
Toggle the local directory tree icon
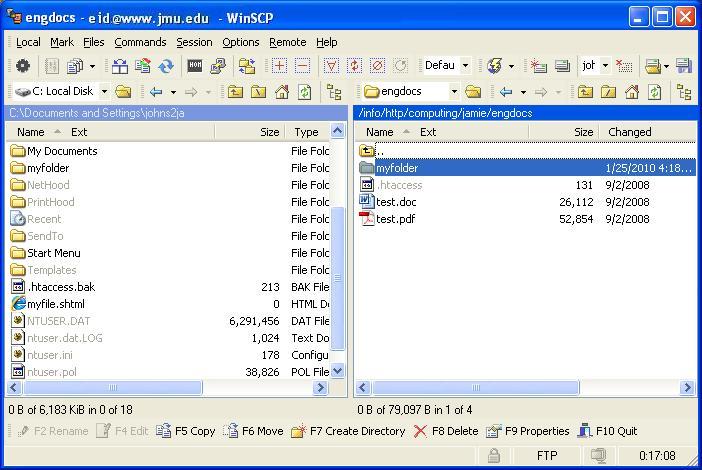point(334,92)
